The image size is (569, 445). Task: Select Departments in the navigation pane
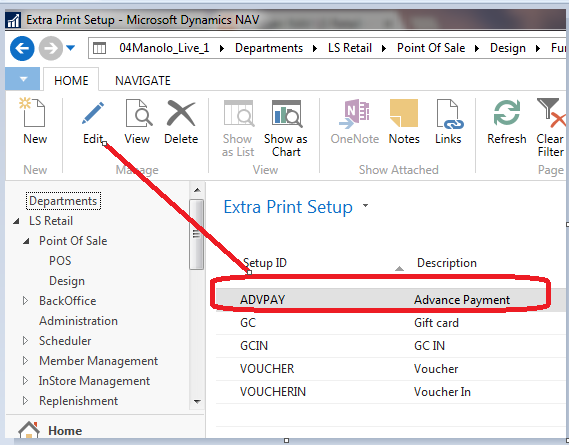[63, 201]
